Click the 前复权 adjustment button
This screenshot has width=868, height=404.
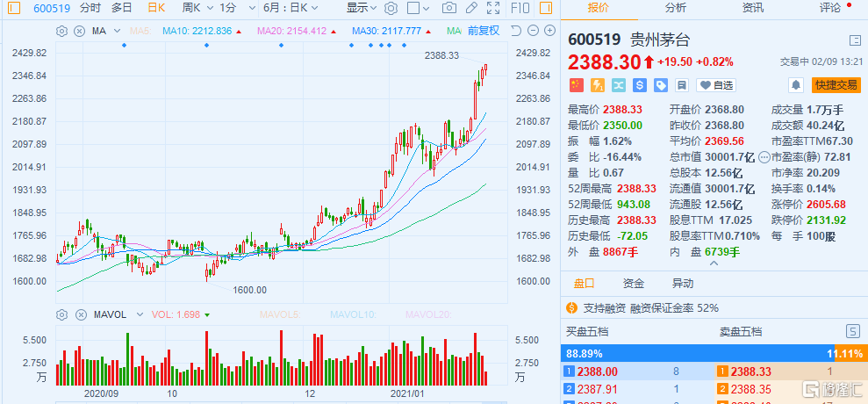pyautogui.click(x=484, y=31)
